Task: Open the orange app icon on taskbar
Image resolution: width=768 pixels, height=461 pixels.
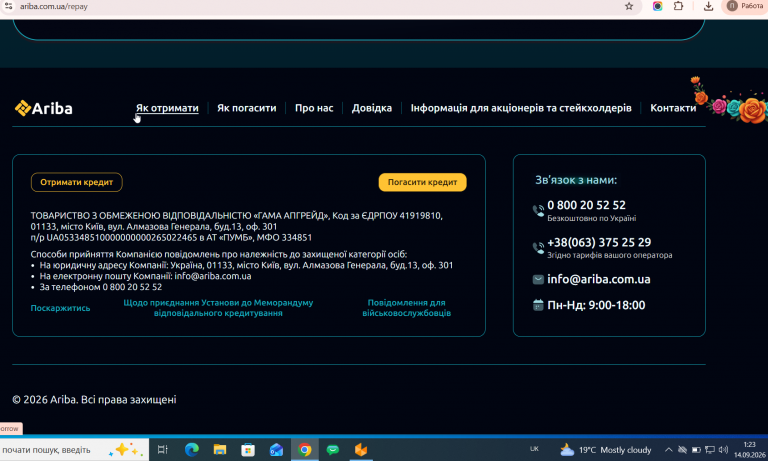Action: point(361,450)
